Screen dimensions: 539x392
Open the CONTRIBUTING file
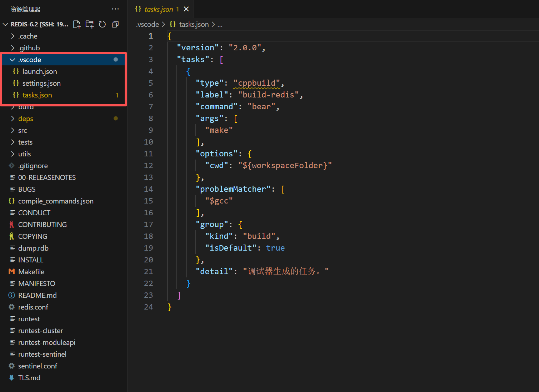pos(64,225)
